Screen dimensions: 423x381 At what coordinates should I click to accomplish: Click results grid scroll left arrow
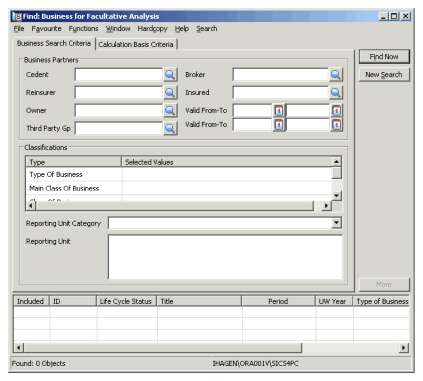[x=18, y=348]
